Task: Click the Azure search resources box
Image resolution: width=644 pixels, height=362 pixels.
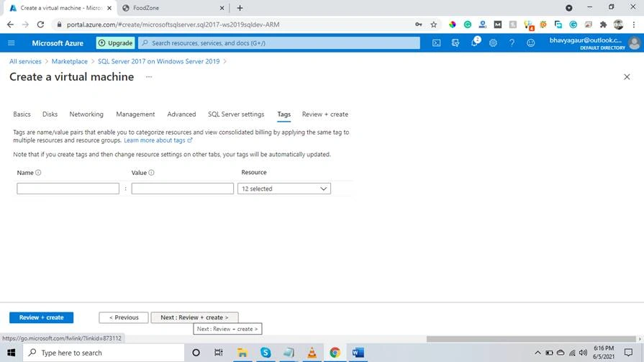Action: click(x=279, y=42)
